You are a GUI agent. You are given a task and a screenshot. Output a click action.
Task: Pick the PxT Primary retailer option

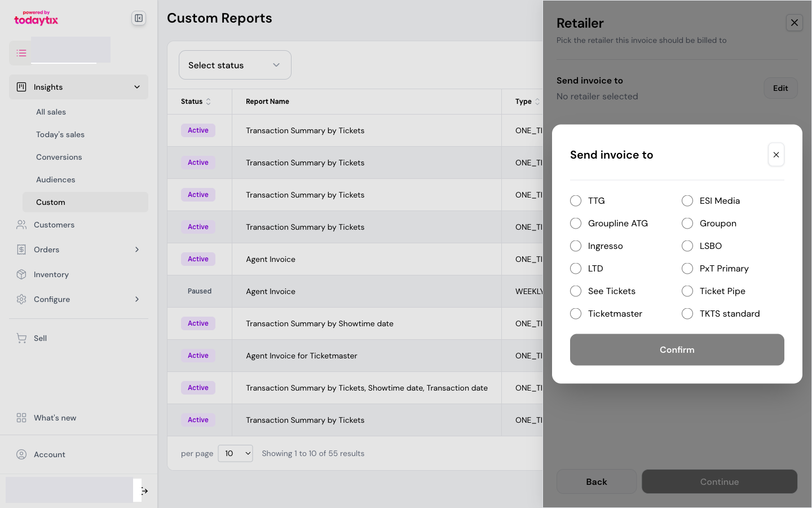pos(687,269)
